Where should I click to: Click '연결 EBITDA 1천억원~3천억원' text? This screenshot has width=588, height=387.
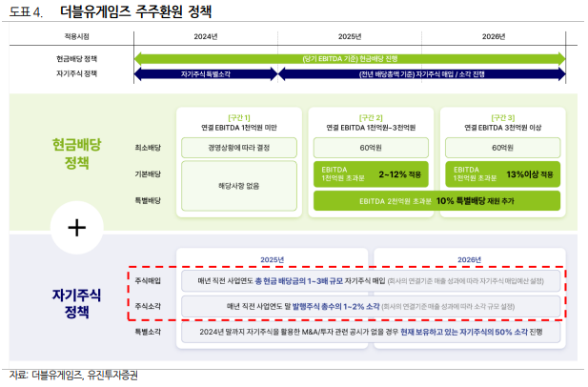pos(371,128)
